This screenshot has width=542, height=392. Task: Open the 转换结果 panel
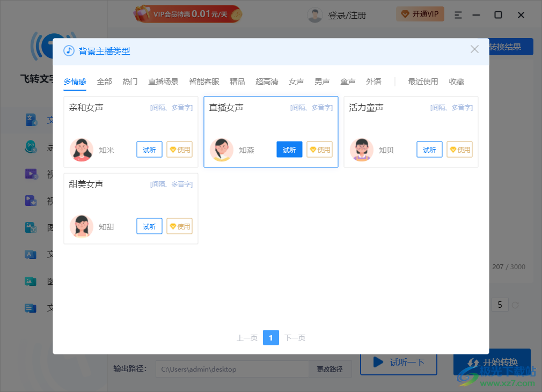pyautogui.click(x=510, y=47)
